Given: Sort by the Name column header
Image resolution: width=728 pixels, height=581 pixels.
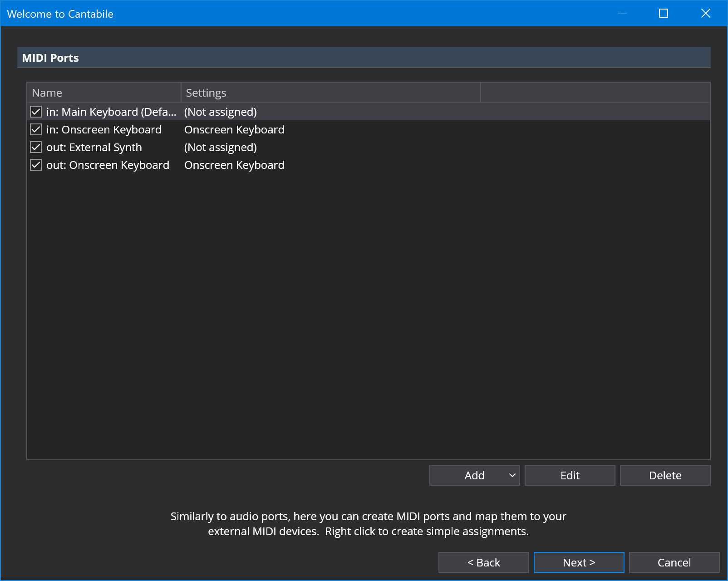Looking at the screenshot, I should coord(104,93).
